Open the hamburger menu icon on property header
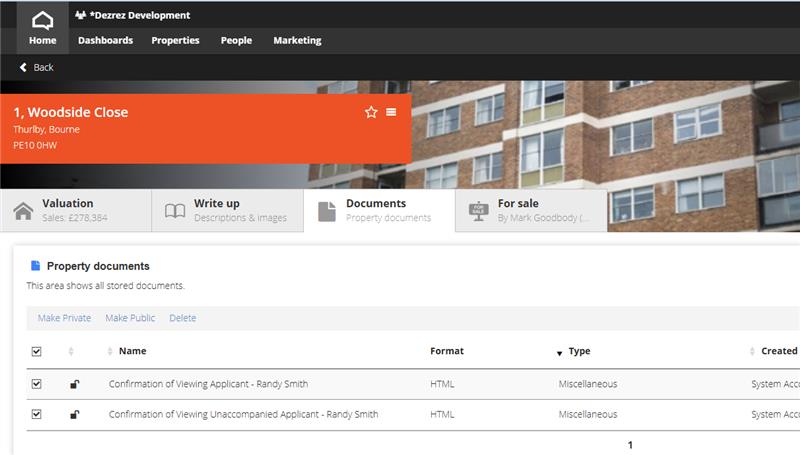 391,112
